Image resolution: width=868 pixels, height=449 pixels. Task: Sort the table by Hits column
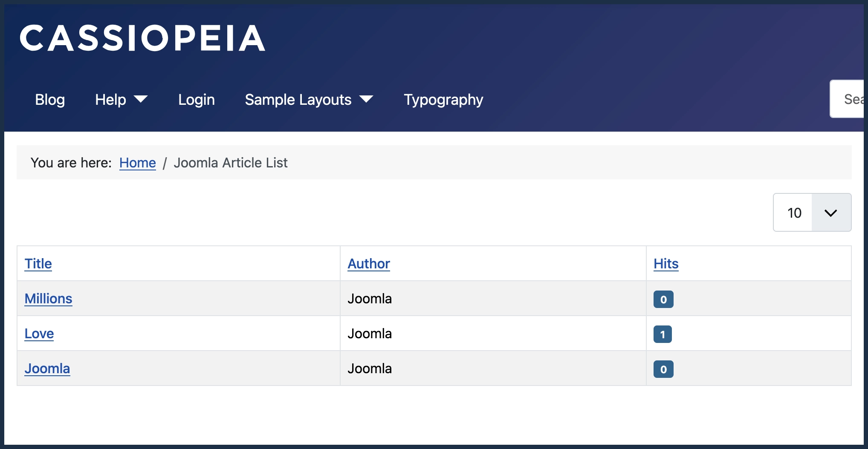tap(666, 264)
